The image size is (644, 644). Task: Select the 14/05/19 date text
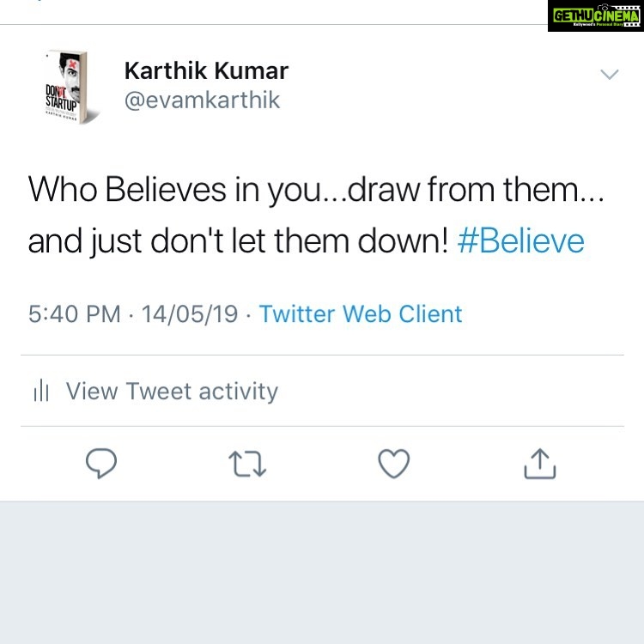point(190,314)
